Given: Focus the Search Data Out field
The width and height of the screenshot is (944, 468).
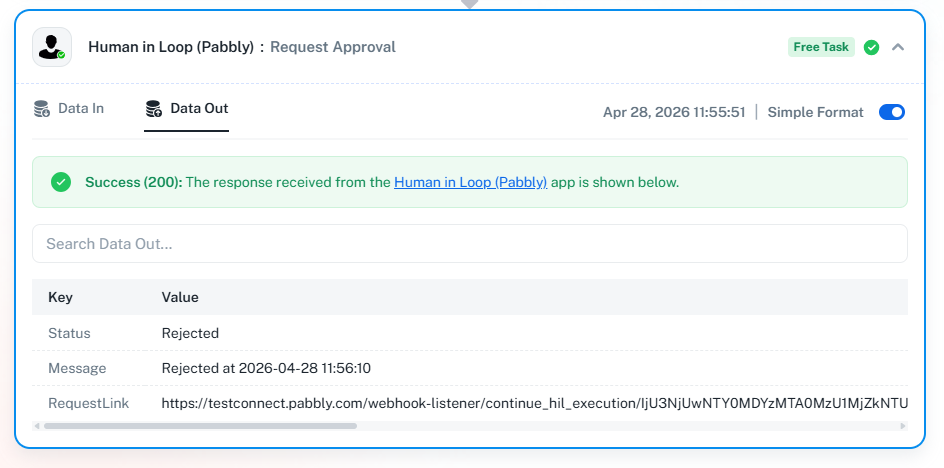Looking at the screenshot, I should click(470, 244).
